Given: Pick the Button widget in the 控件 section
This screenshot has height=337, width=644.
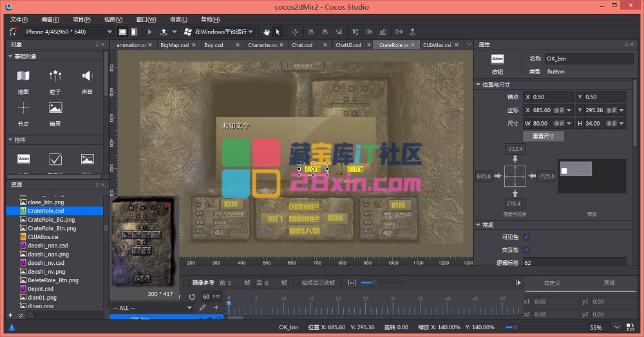Looking at the screenshot, I should pos(23,159).
